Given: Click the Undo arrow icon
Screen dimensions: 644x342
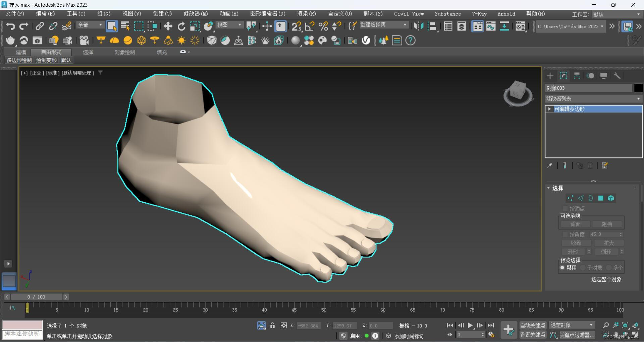Looking at the screenshot, I should tap(10, 26).
